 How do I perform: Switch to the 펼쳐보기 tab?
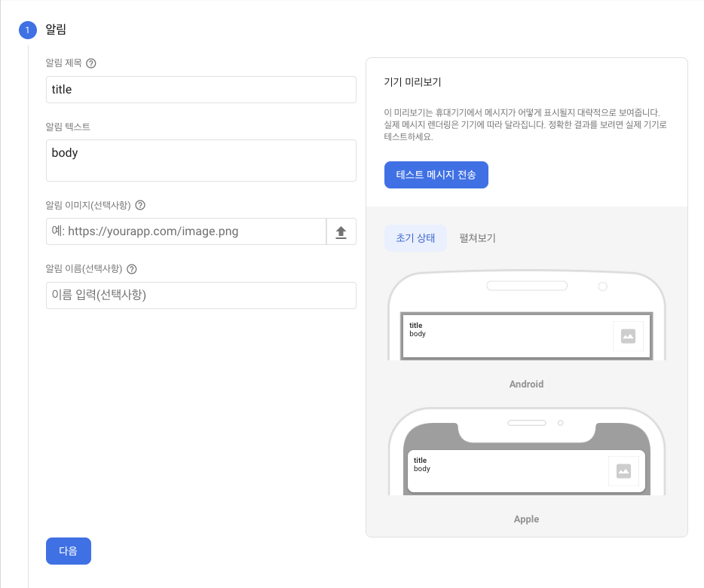click(x=477, y=238)
